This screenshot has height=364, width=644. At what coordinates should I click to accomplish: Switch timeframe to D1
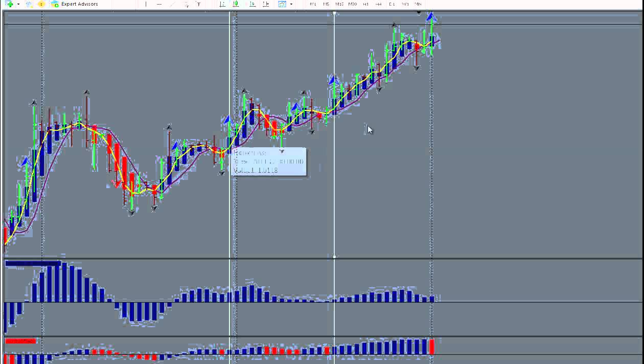392,4
